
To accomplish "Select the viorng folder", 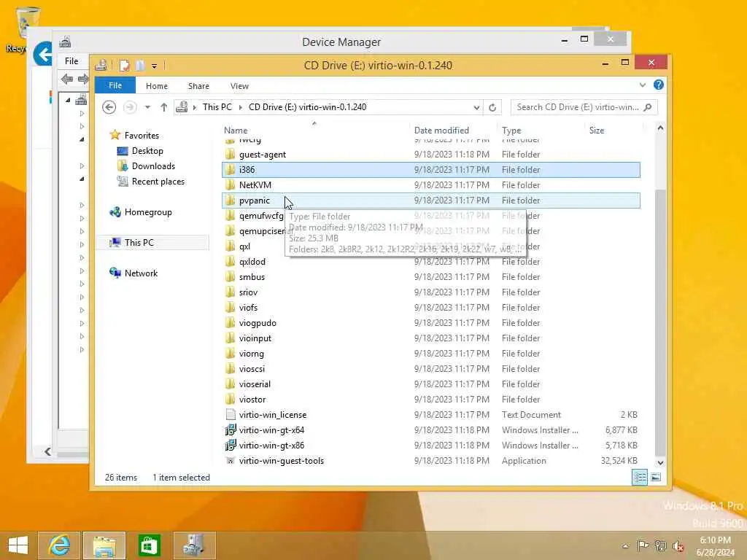I will point(430,354).
